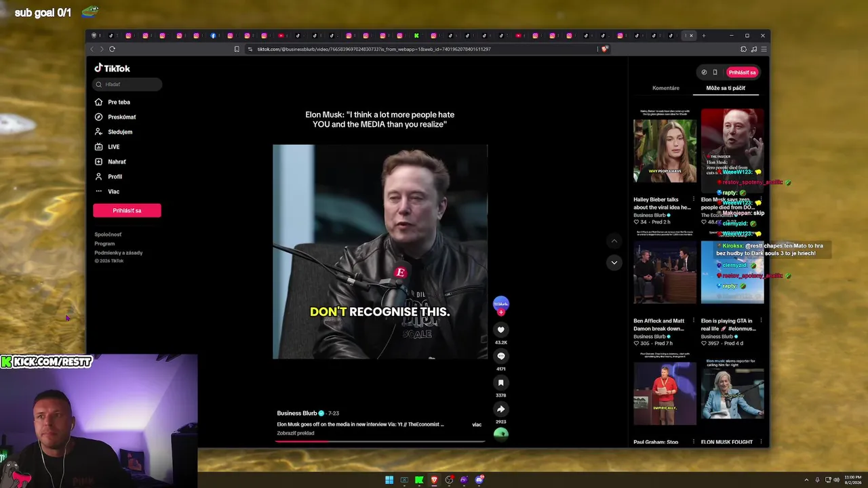Open options for ELON MUSK FOUGHT card
The width and height of the screenshot is (868, 488).
759,442
